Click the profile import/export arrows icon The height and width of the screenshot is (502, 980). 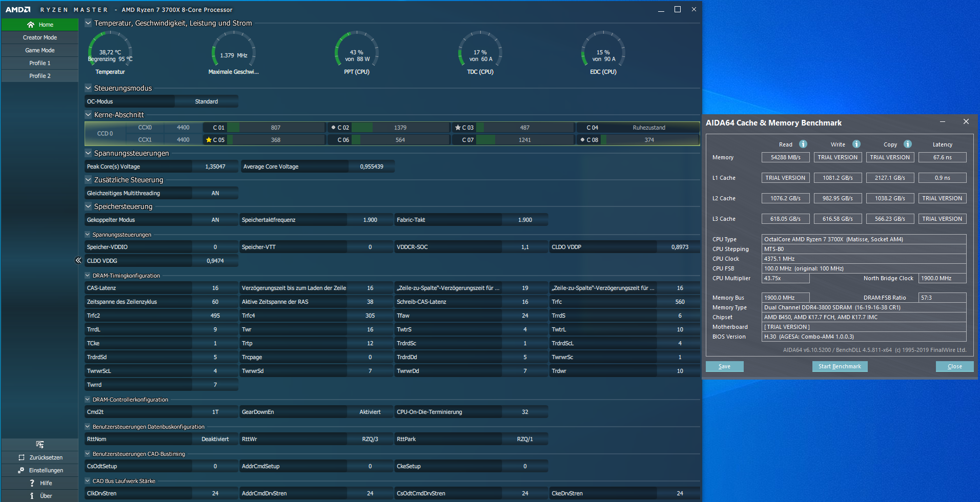coord(40,444)
